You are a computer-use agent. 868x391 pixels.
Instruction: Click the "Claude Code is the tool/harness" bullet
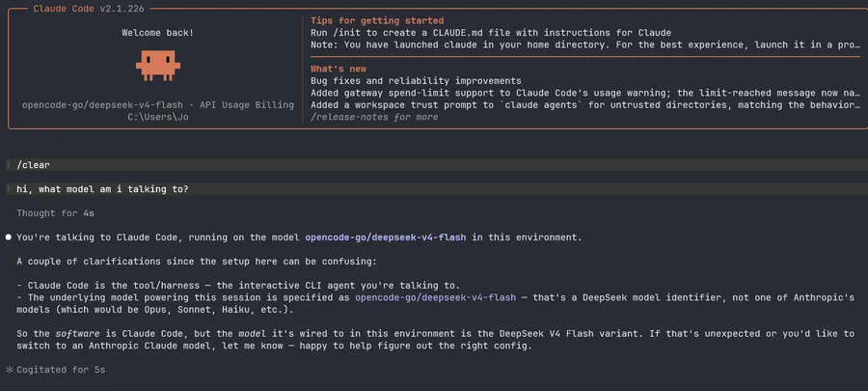(x=238, y=286)
